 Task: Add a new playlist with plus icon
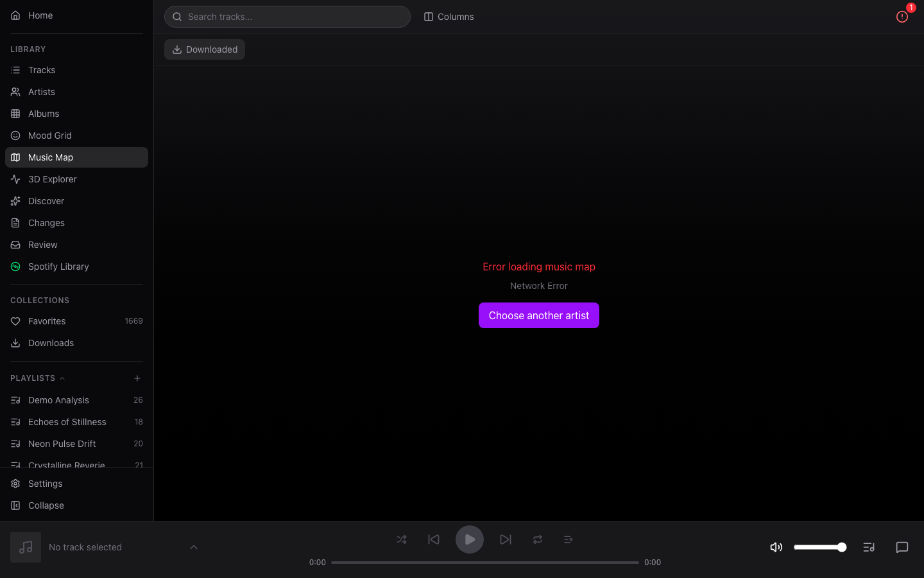coord(137,378)
